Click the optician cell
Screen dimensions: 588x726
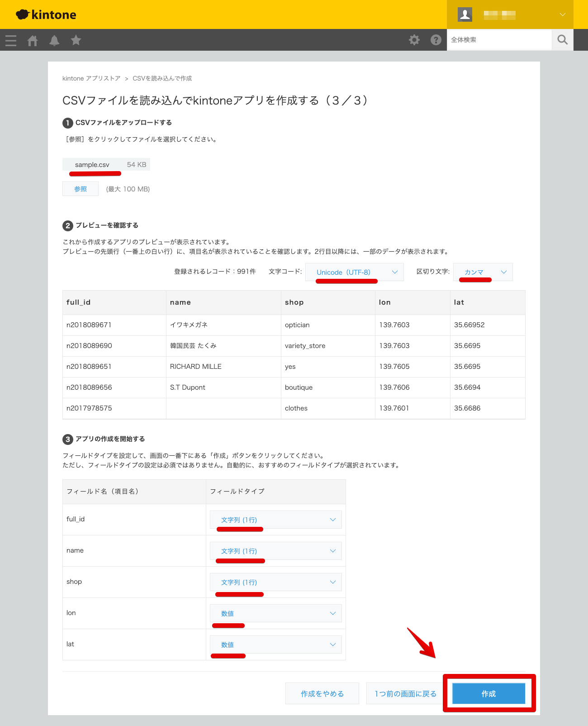[x=328, y=325]
